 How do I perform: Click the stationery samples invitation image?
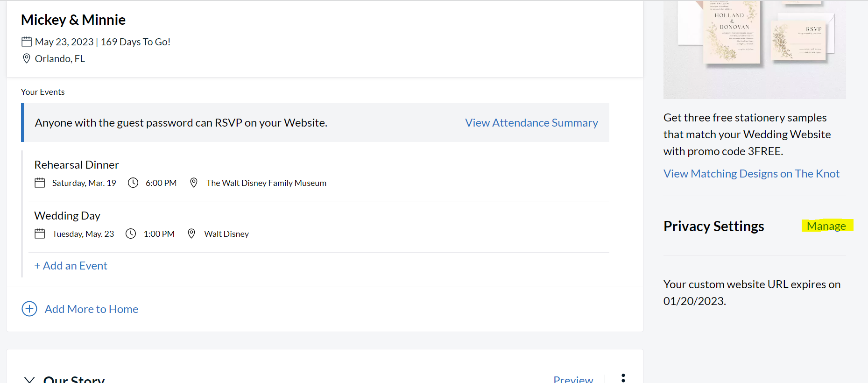(x=754, y=49)
